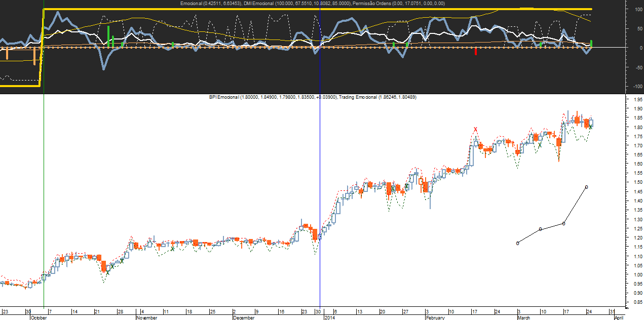Click the November label on date axis
The height and width of the screenshot is (320, 644).
tap(147, 317)
